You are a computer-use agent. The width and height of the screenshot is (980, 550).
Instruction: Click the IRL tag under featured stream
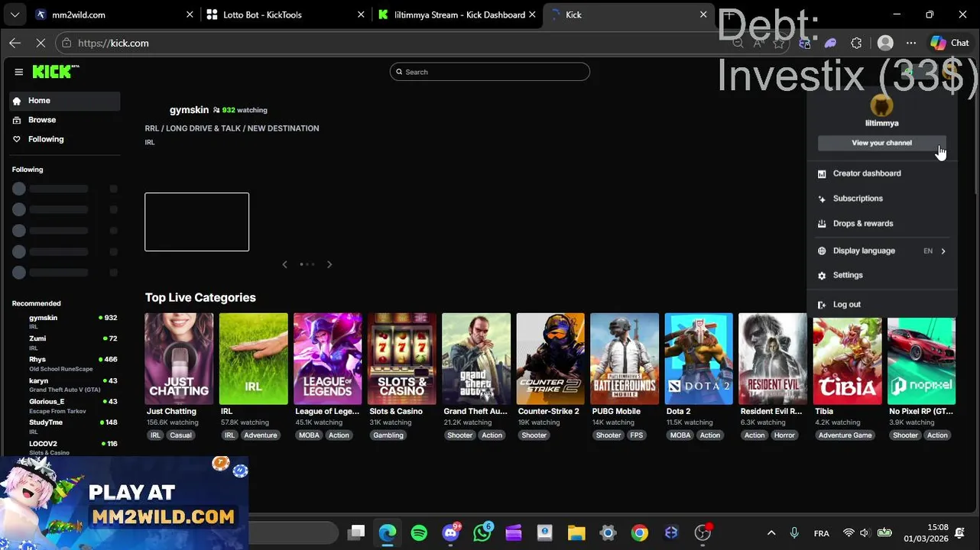(x=150, y=142)
